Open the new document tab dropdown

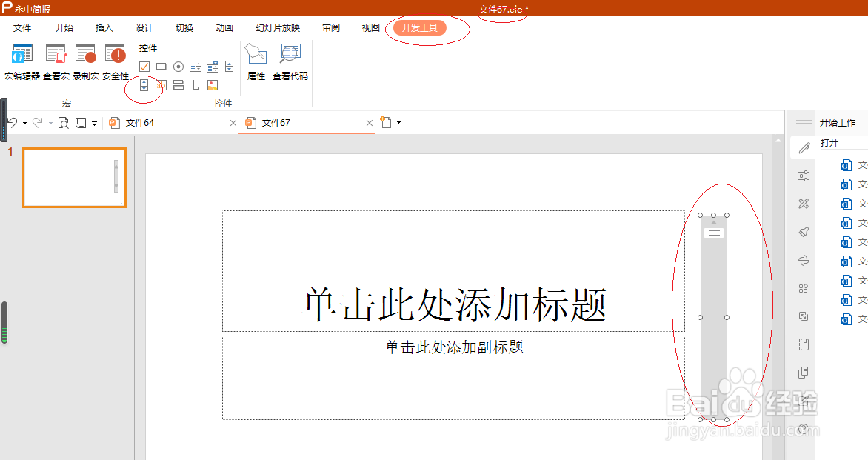click(398, 122)
